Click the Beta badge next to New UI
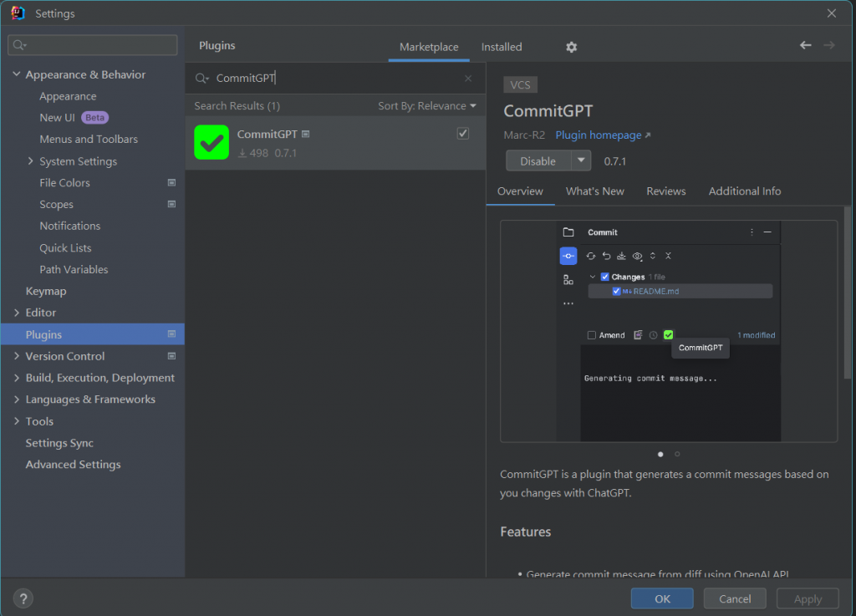 [94, 117]
